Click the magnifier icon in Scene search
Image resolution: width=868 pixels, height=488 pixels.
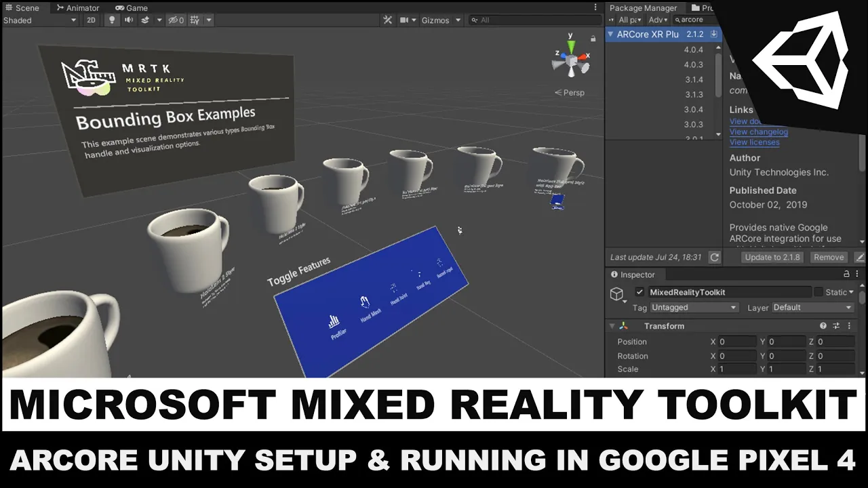point(474,20)
